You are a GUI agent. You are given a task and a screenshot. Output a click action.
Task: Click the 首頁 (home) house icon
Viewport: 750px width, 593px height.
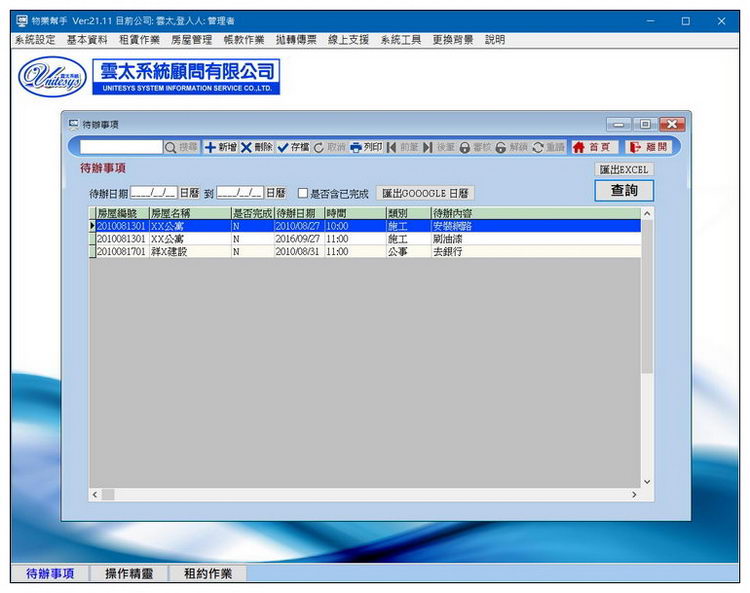tap(578, 147)
